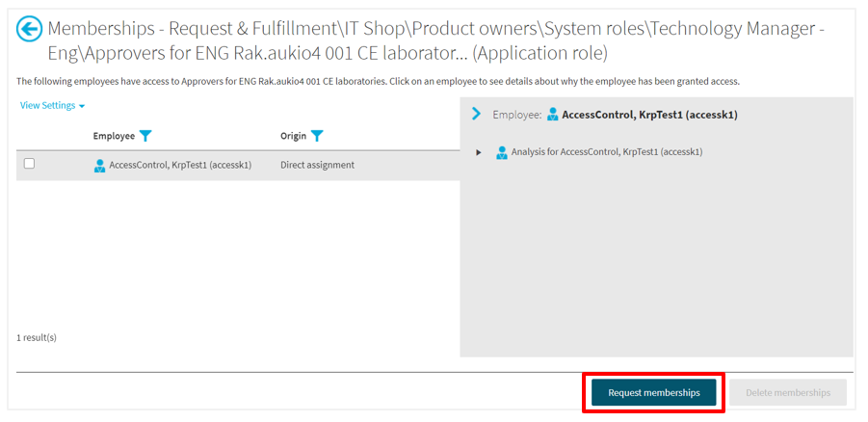Select the Analysis for AccessControl tree label

606,152
